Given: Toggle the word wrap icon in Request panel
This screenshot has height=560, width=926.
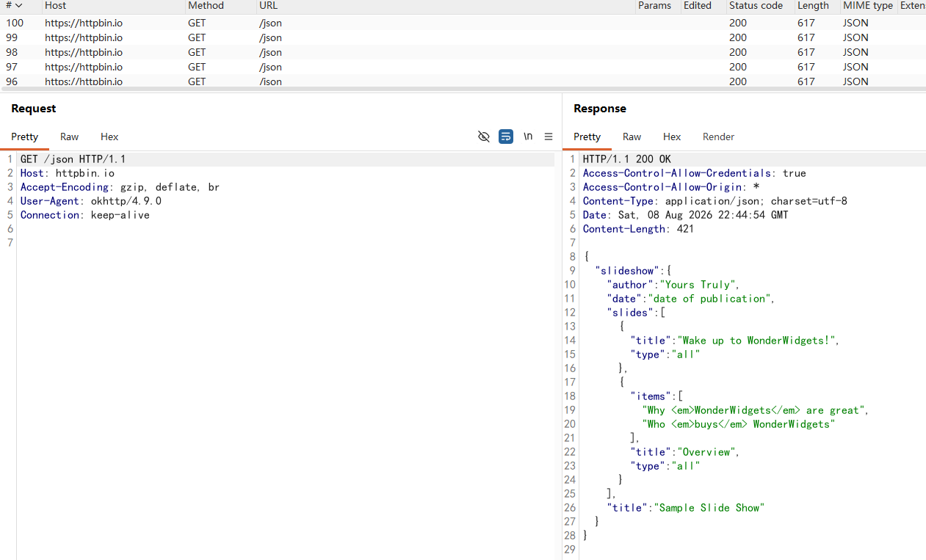Looking at the screenshot, I should tap(506, 137).
